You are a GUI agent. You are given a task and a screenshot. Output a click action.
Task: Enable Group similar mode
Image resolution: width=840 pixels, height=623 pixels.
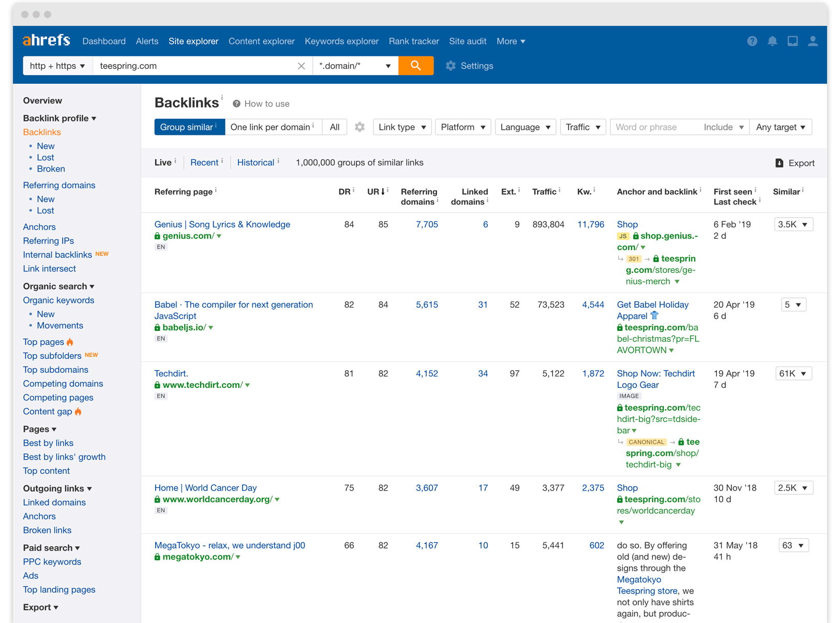(x=189, y=127)
